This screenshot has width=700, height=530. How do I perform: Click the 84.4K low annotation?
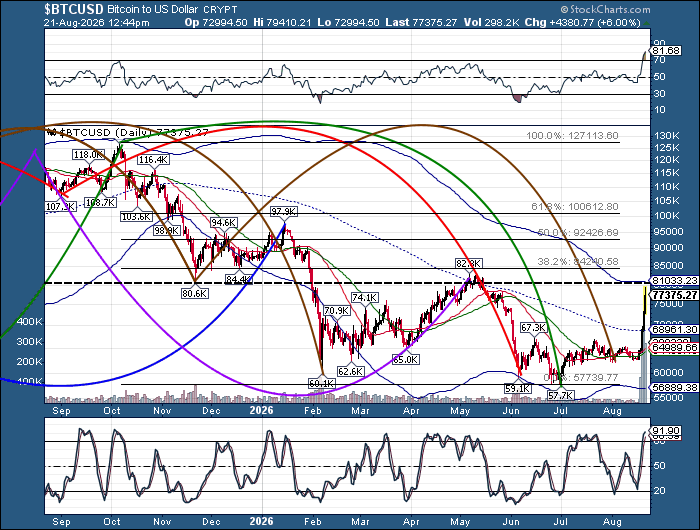(239, 279)
